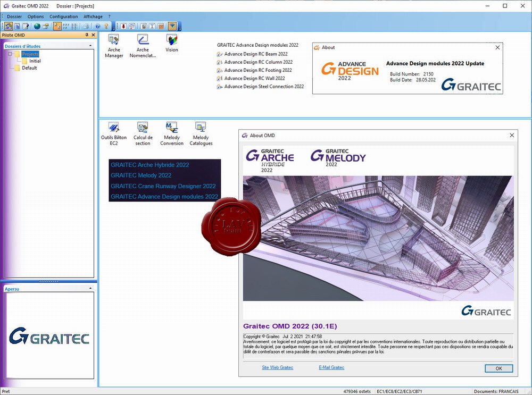This screenshot has height=395, width=532.
Task: Open Outils Béton EC2
Action: coord(114,134)
